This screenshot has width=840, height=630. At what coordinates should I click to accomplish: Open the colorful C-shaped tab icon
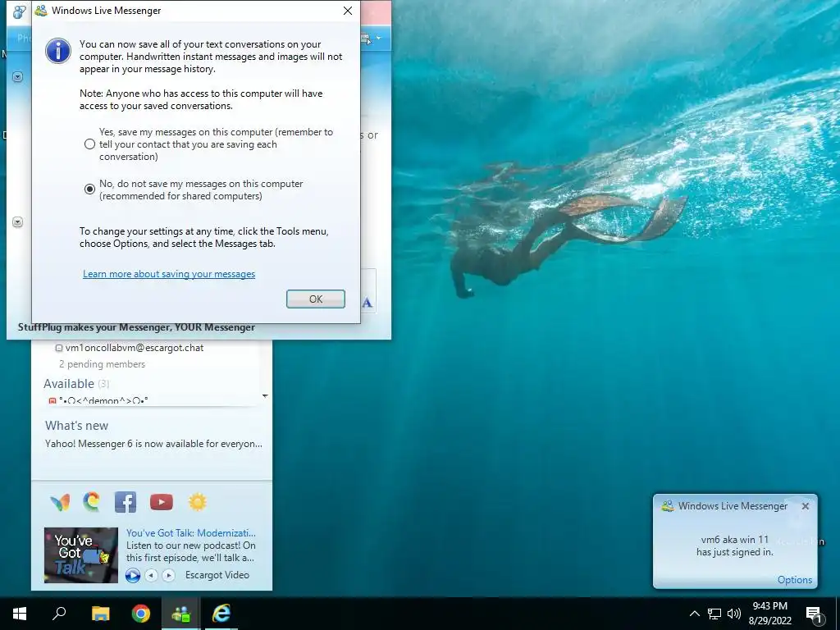(x=92, y=502)
